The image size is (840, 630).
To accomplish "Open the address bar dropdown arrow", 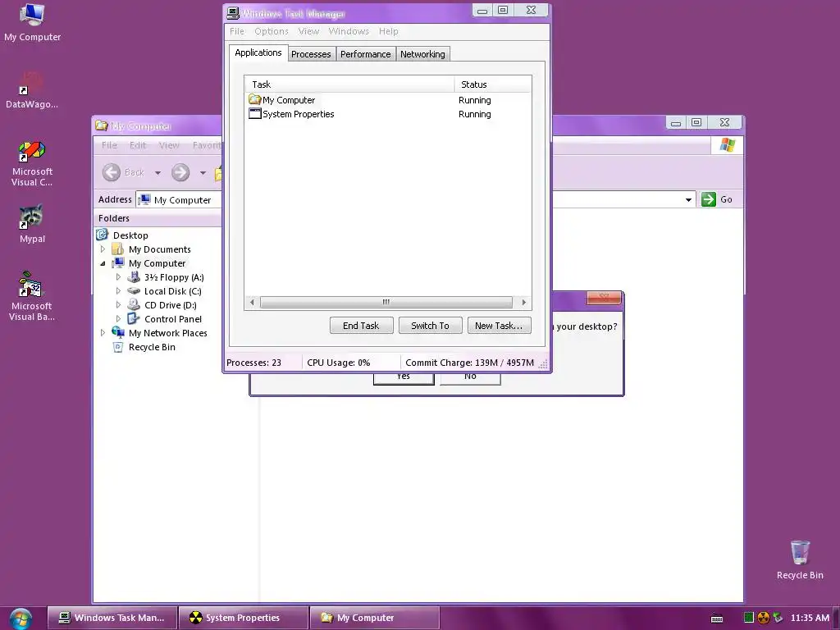I will coord(688,200).
